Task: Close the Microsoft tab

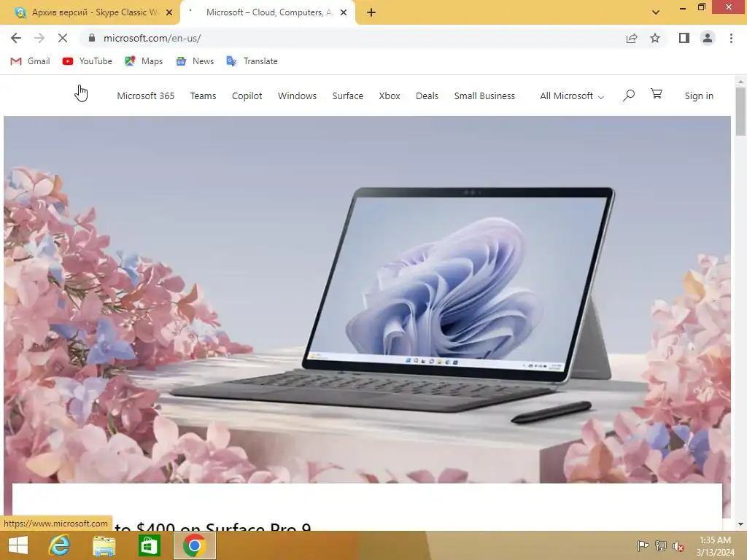Action: (344, 13)
